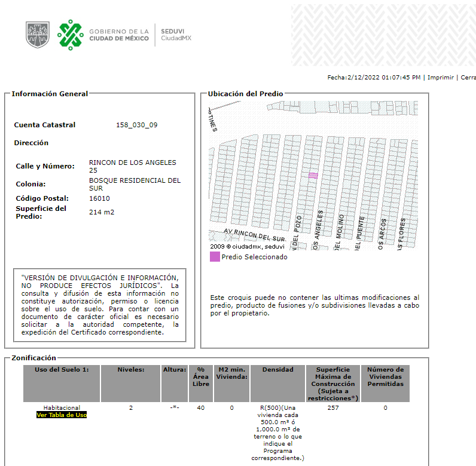Click the GOBIERNO DE LA CIUDAD DE MÉXICO text
Image resolution: width=476 pixels, height=466 pixels.
pyautogui.click(x=119, y=35)
